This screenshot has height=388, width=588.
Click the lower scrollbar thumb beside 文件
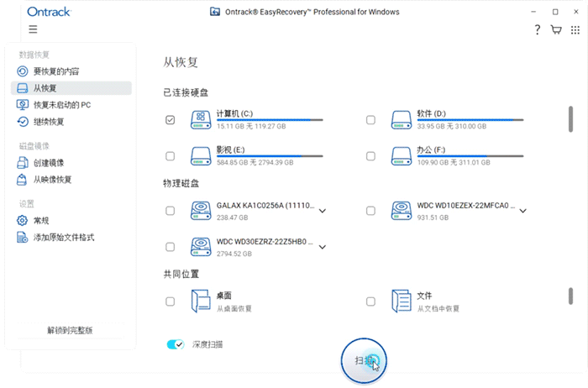point(570,296)
